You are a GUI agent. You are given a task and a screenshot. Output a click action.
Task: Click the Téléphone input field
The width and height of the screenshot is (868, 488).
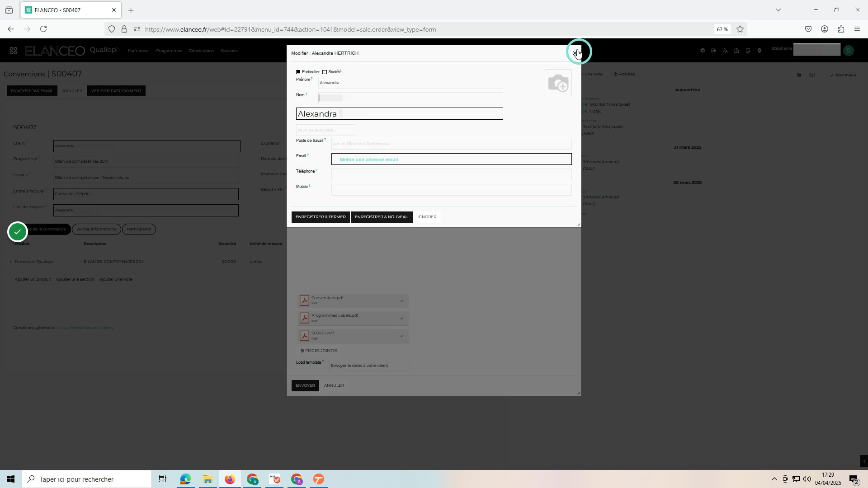click(x=452, y=174)
